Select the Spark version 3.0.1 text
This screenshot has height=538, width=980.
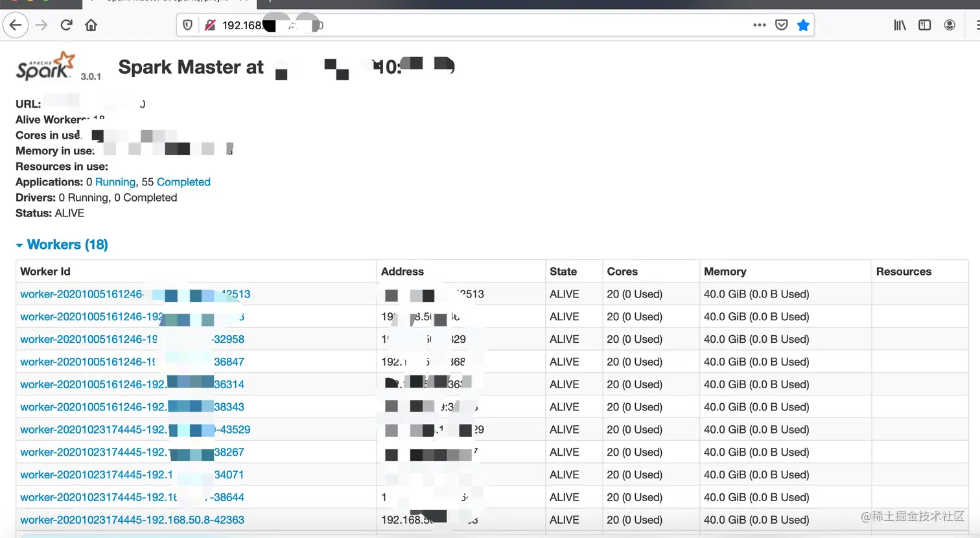[91, 76]
